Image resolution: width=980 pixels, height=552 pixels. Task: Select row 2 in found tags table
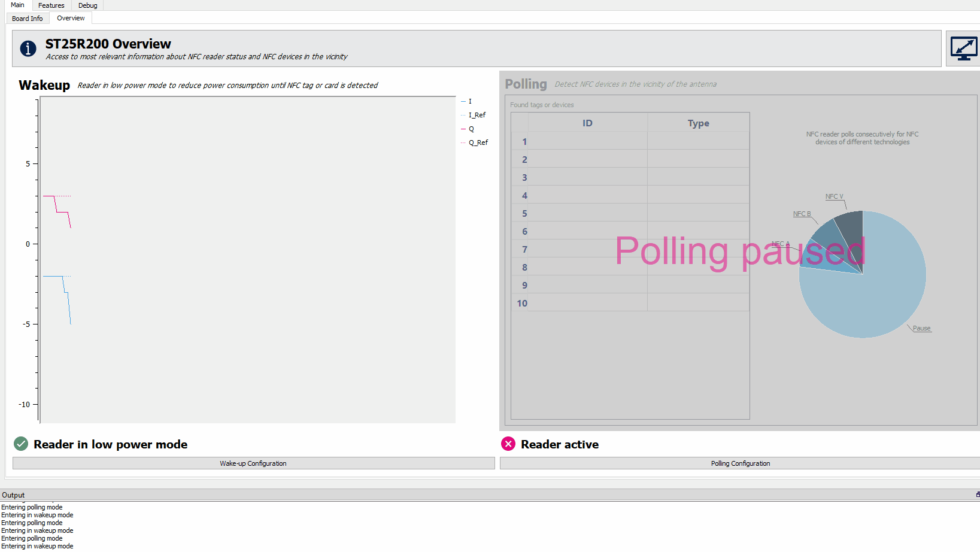pos(630,159)
